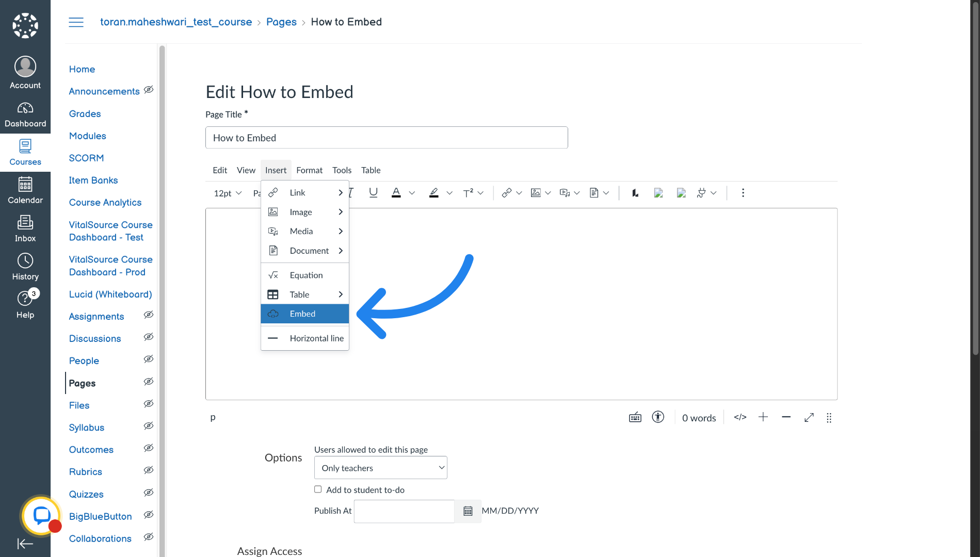Open the link options dropdown arrow
Viewport: 980px width, 557px height.
coord(519,193)
